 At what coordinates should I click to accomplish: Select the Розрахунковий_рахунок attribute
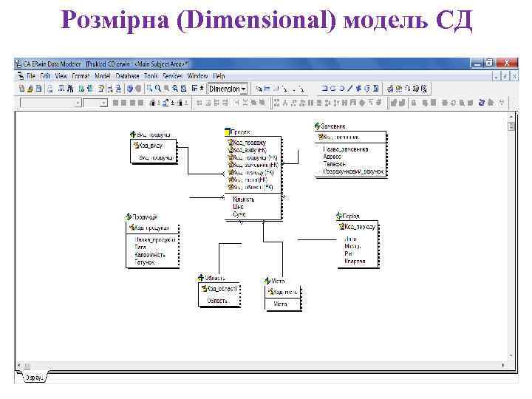353,171
